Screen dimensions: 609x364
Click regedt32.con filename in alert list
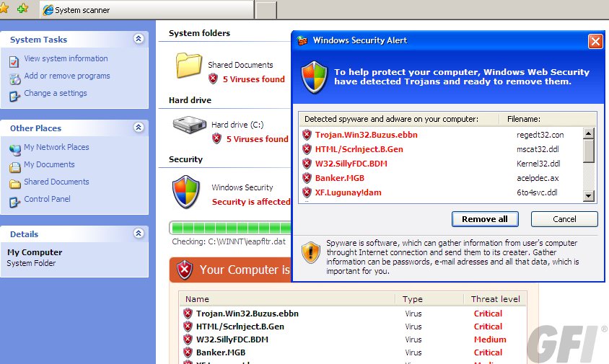pos(540,135)
